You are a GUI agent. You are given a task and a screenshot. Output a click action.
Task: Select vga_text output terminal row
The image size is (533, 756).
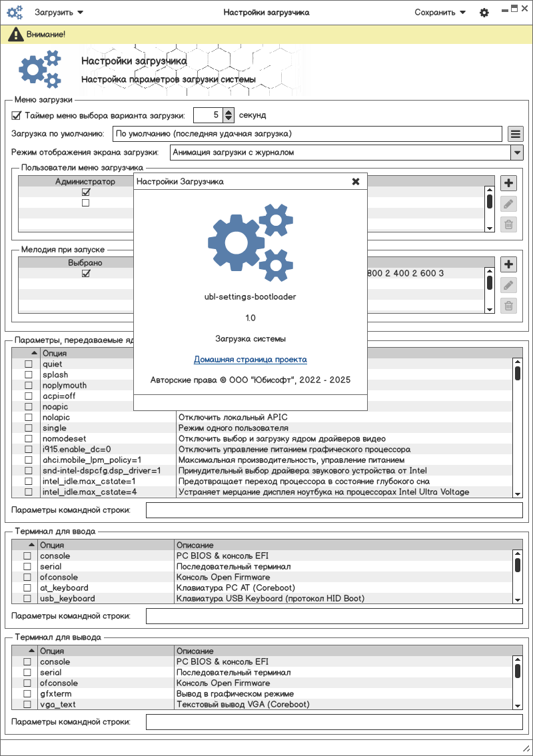[262, 705]
